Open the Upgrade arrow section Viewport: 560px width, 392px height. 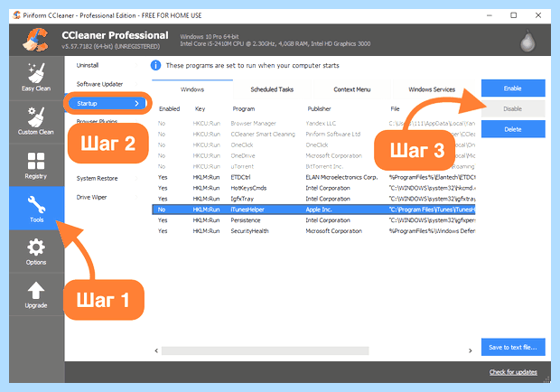click(36, 294)
